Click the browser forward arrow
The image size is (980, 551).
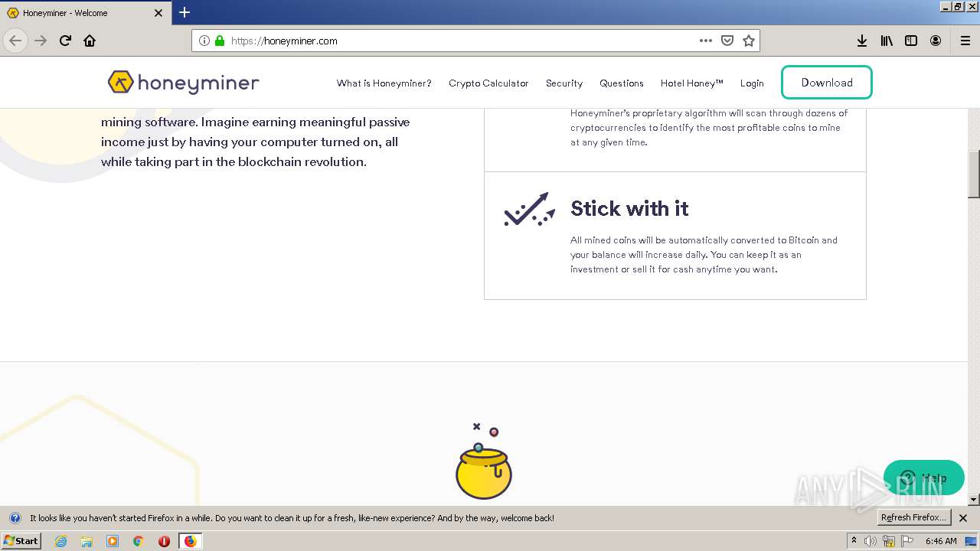tap(41, 41)
